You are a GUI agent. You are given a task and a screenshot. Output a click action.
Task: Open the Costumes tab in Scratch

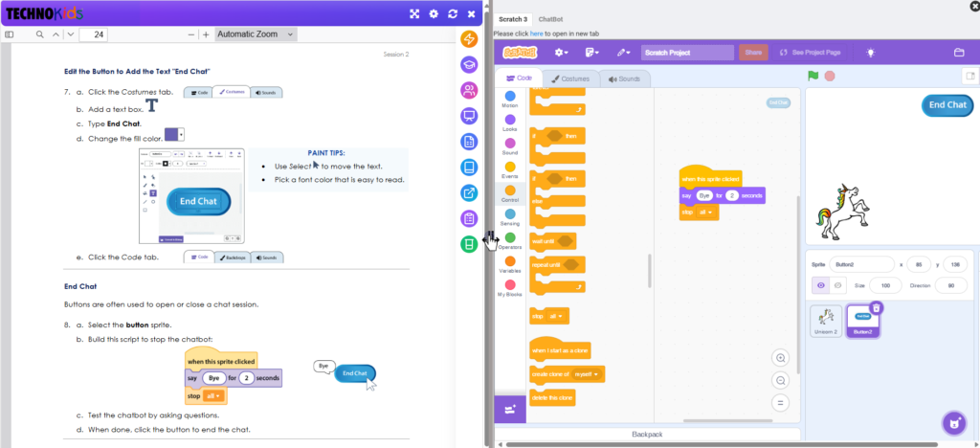(570, 78)
